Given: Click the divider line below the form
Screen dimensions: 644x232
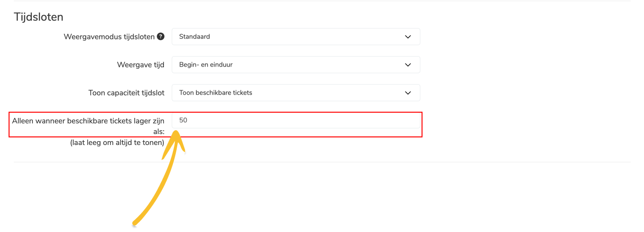Looking at the screenshot, I should [322, 162].
